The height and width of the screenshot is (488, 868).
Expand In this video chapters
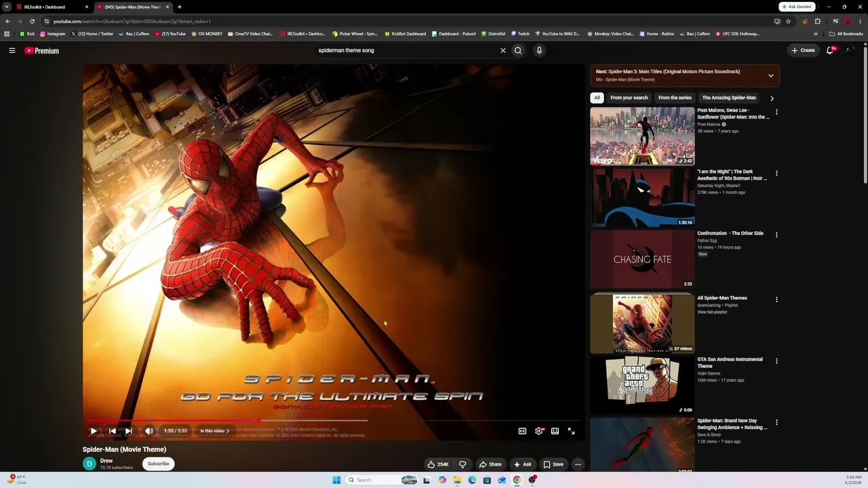coord(214,431)
